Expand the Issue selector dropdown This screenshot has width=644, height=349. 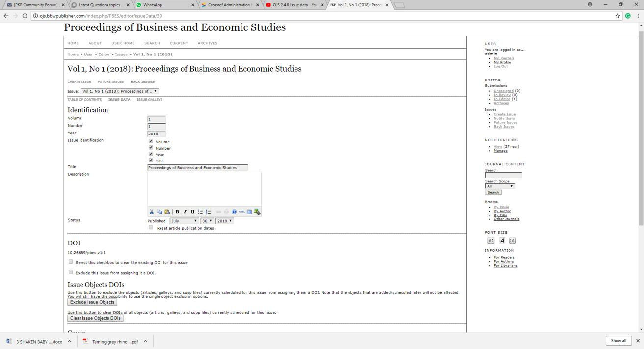[119, 91]
